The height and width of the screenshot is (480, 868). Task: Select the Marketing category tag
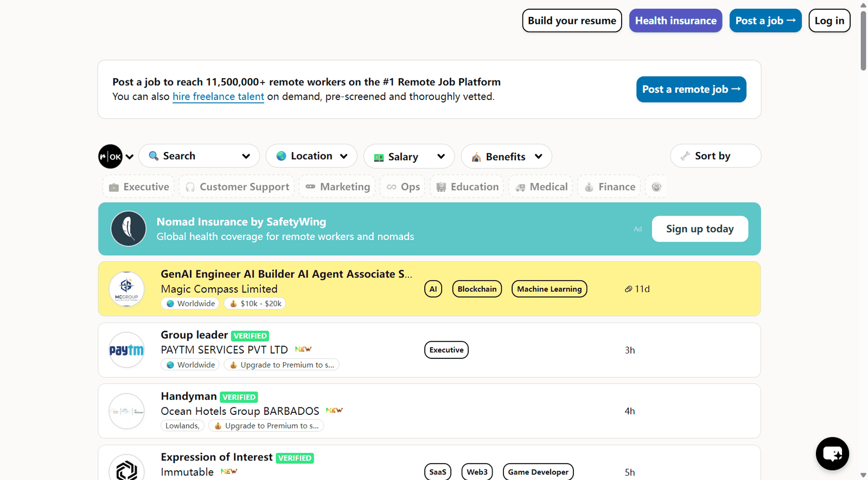coord(337,187)
